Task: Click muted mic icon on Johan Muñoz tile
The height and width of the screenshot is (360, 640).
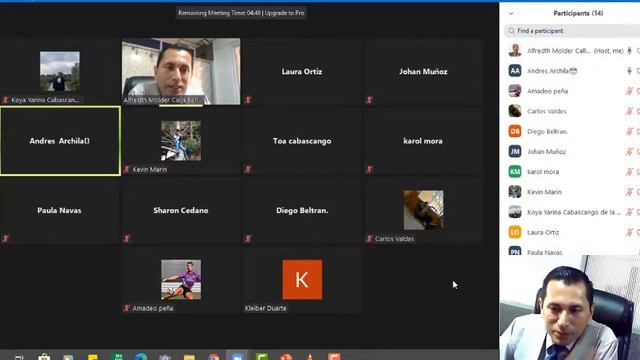Action: pyautogui.click(x=369, y=100)
